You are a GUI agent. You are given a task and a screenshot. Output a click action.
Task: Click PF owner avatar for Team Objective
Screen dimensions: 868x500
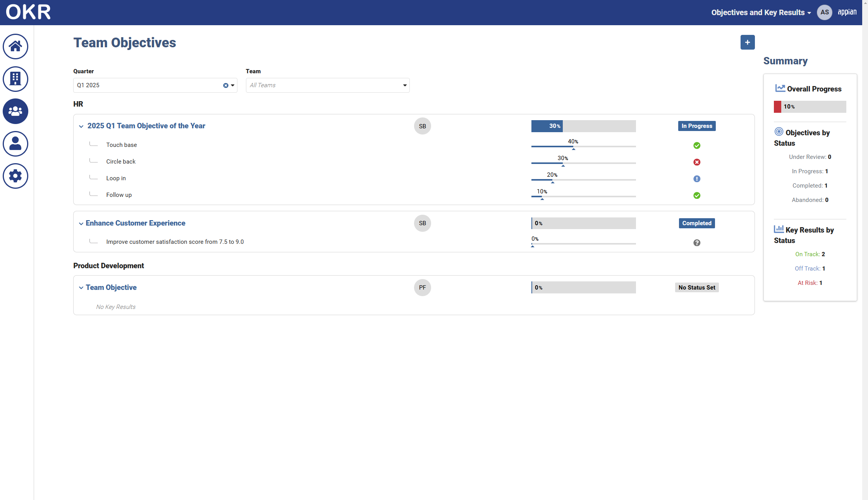click(x=423, y=288)
